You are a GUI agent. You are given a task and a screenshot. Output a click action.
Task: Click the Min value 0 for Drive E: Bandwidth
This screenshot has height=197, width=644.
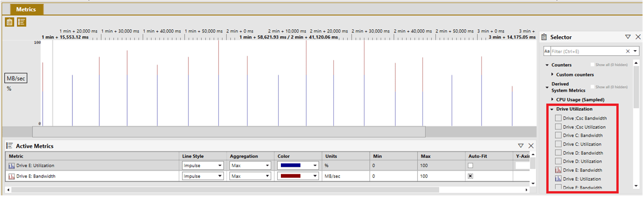(x=373, y=177)
